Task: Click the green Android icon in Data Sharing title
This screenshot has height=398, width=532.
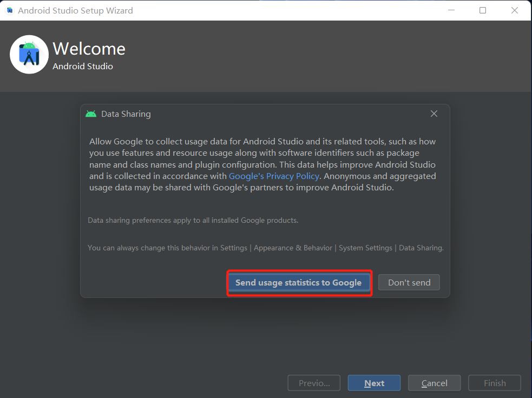Action: (x=91, y=114)
